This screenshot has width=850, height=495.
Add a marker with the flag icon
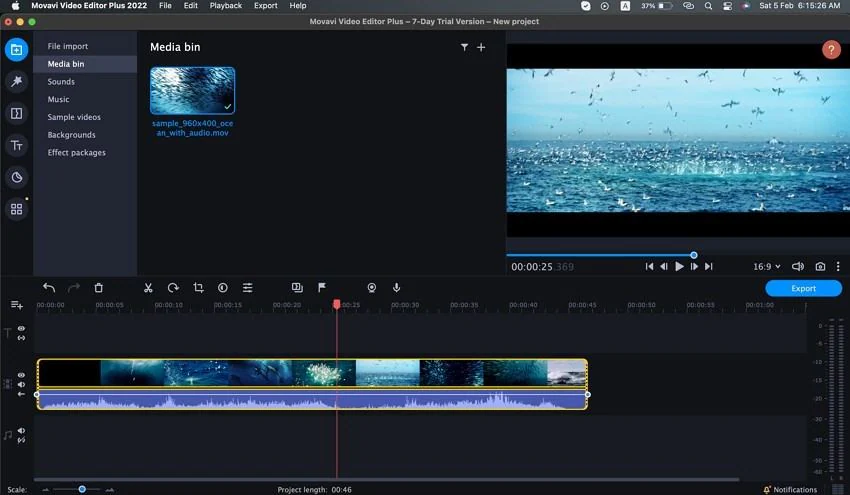322,288
